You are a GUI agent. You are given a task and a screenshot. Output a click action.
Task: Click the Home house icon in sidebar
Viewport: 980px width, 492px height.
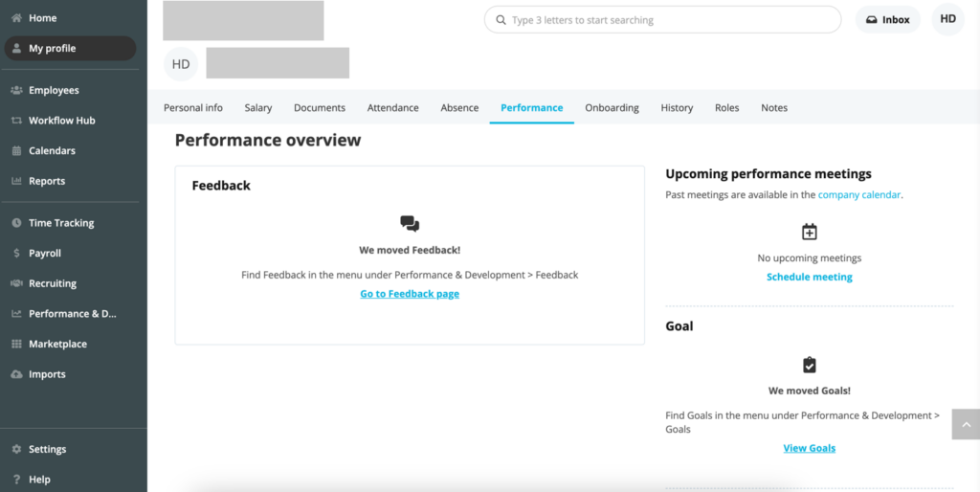(x=17, y=18)
